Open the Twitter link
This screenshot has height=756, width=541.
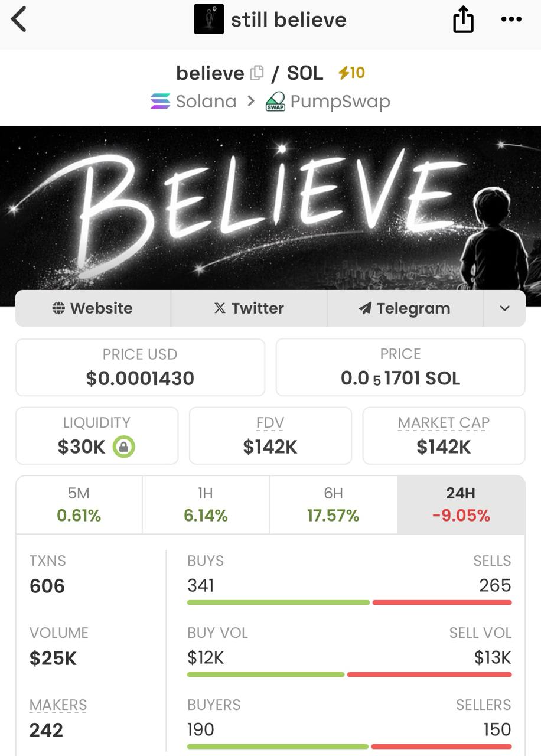249,308
